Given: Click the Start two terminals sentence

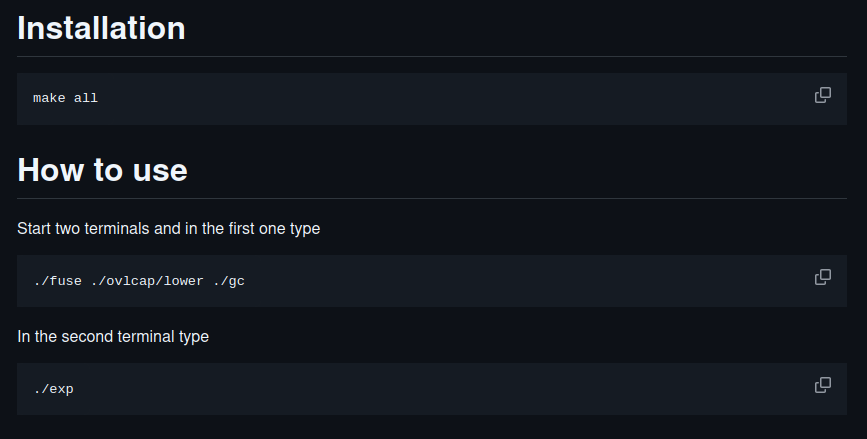Looking at the screenshot, I should tap(169, 228).
